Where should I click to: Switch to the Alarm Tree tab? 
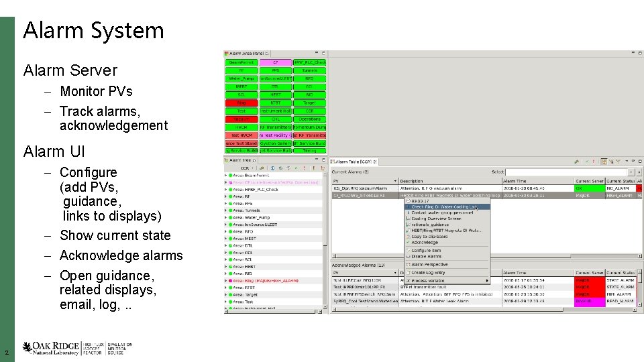(240, 160)
